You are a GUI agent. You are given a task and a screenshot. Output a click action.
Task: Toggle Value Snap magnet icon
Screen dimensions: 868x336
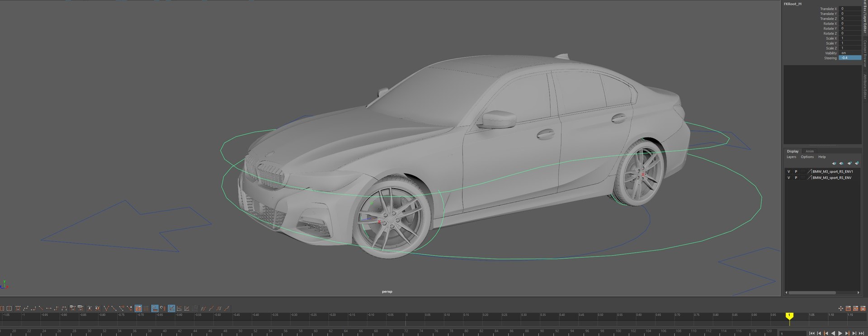[162, 308]
